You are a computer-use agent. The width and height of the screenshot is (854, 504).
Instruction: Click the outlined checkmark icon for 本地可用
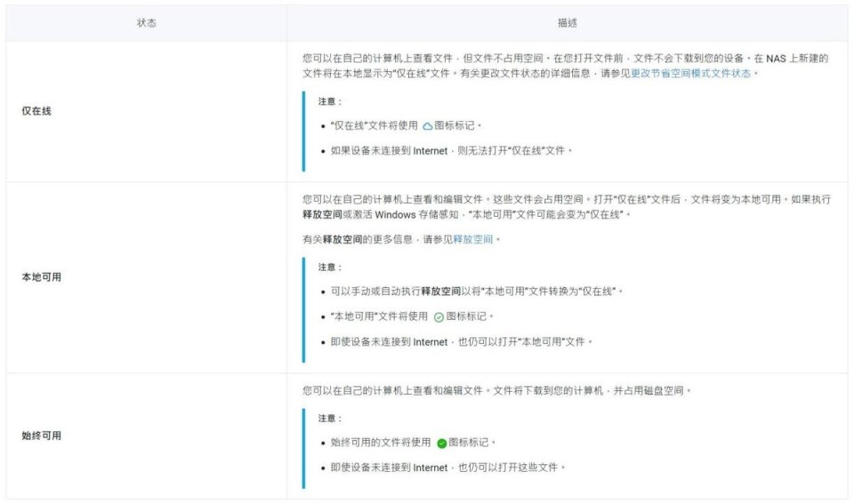(x=439, y=317)
